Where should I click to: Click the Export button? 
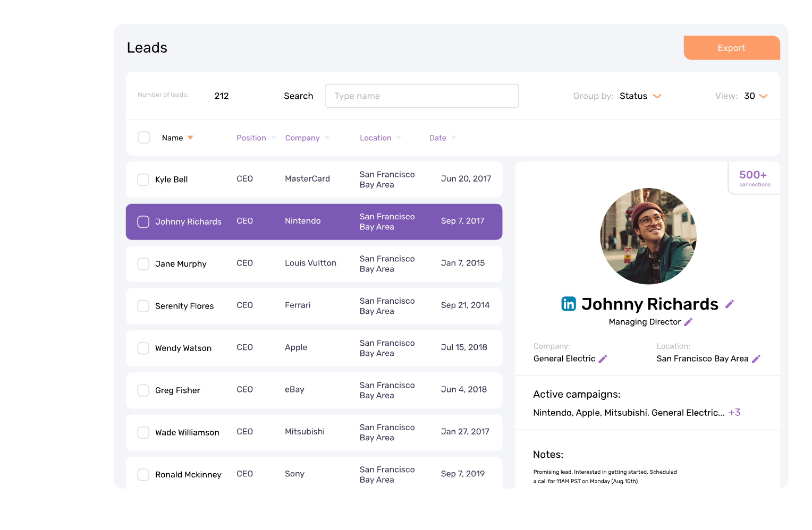click(731, 47)
